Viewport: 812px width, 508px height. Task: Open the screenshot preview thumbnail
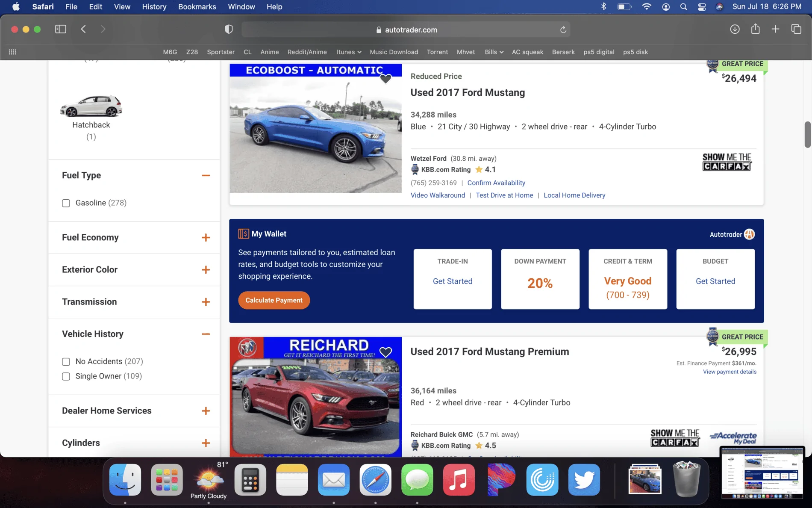pyautogui.click(x=762, y=473)
